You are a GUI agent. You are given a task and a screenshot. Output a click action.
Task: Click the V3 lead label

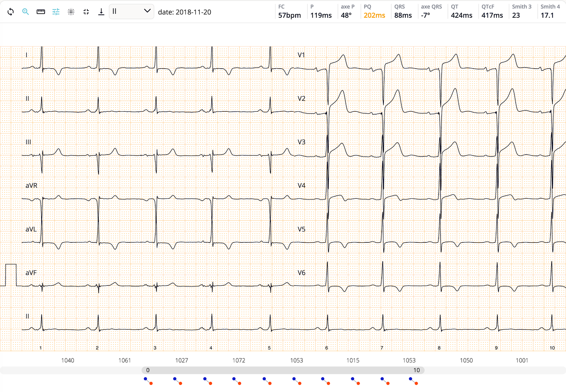301,142
